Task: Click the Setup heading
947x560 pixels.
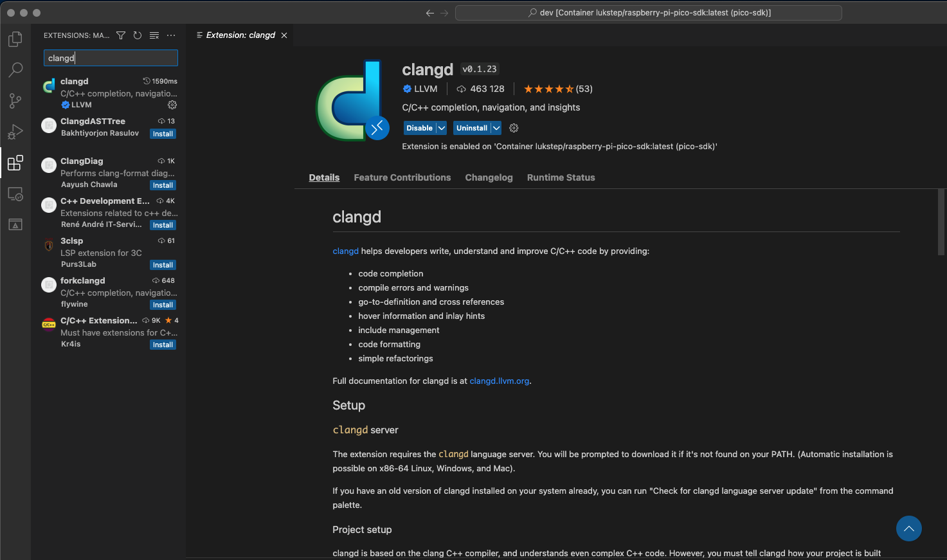Action: (x=349, y=405)
